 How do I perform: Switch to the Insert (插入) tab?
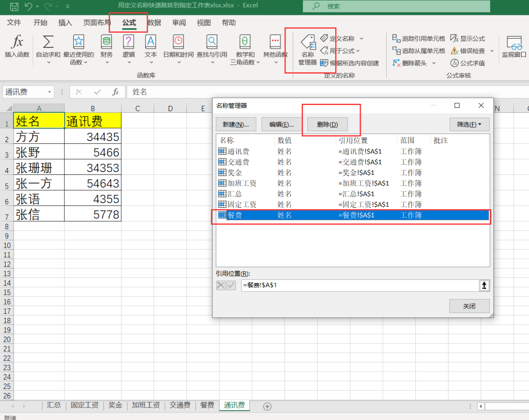coord(65,23)
